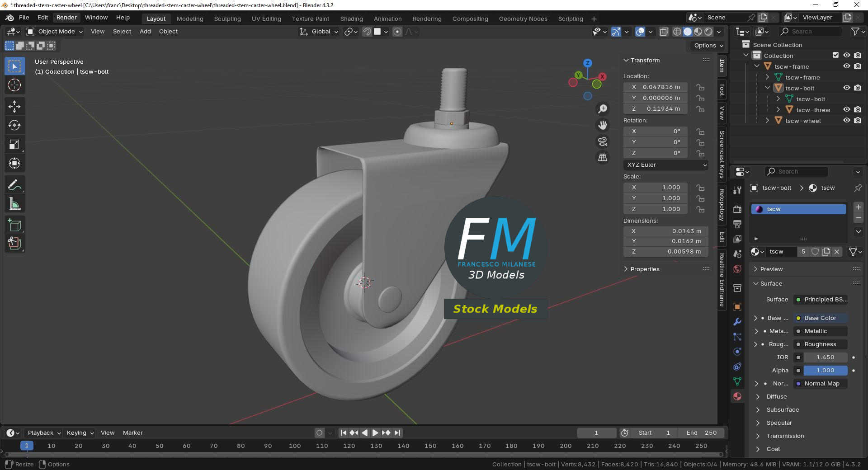Viewport: 868px width, 470px height.
Task: Expand the Preview material panel
Action: click(x=771, y=269)
